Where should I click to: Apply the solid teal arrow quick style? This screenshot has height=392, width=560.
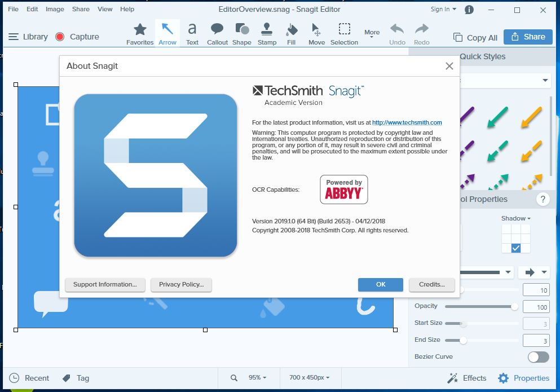point(497,117)
